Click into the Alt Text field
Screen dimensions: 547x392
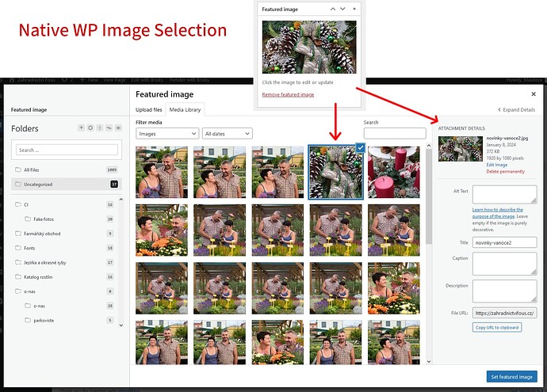[x=504, y=194]
